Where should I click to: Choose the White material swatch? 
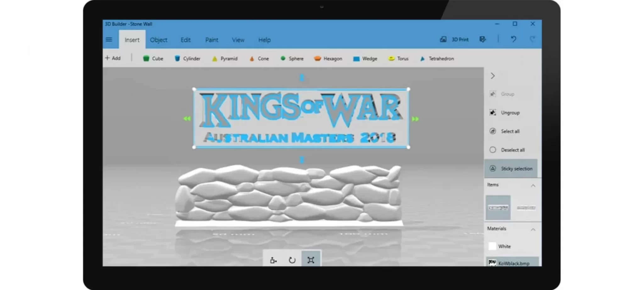pos(492,246)
